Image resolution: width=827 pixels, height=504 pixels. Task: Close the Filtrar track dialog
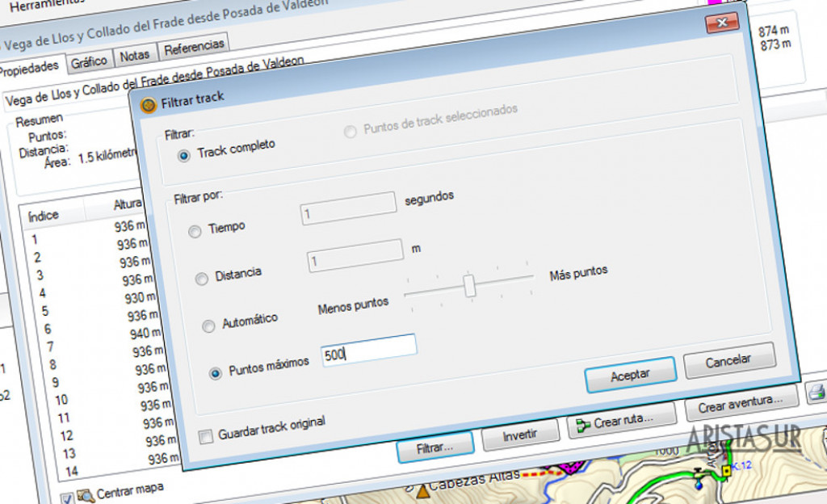[x=722, y=23]
